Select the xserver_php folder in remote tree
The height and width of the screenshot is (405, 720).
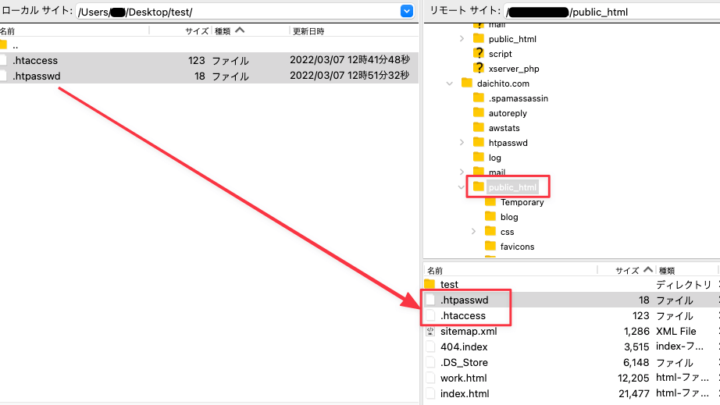tap(513, 69)
